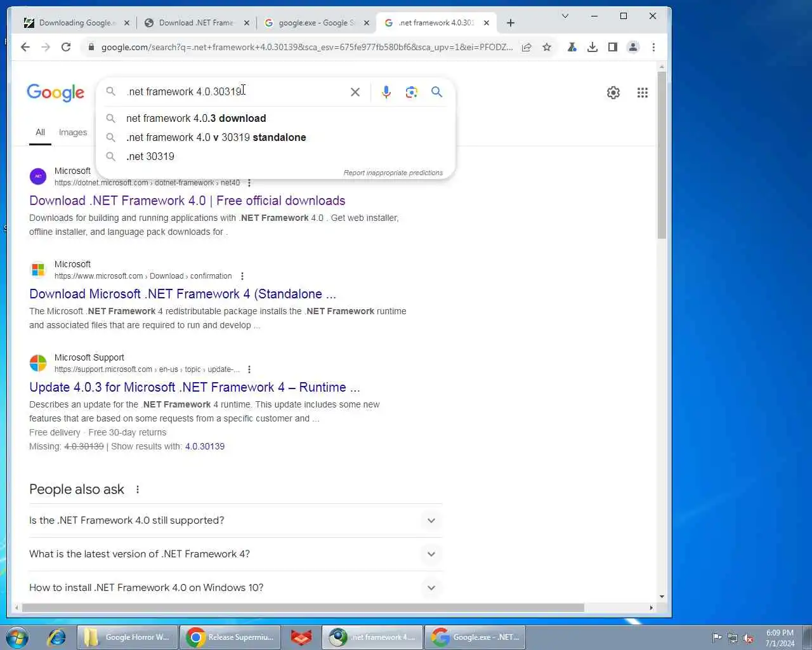Clear the search box with X icon
Image resolution: width=812 pixels, height=650 pixels.
tap(355, 92)
